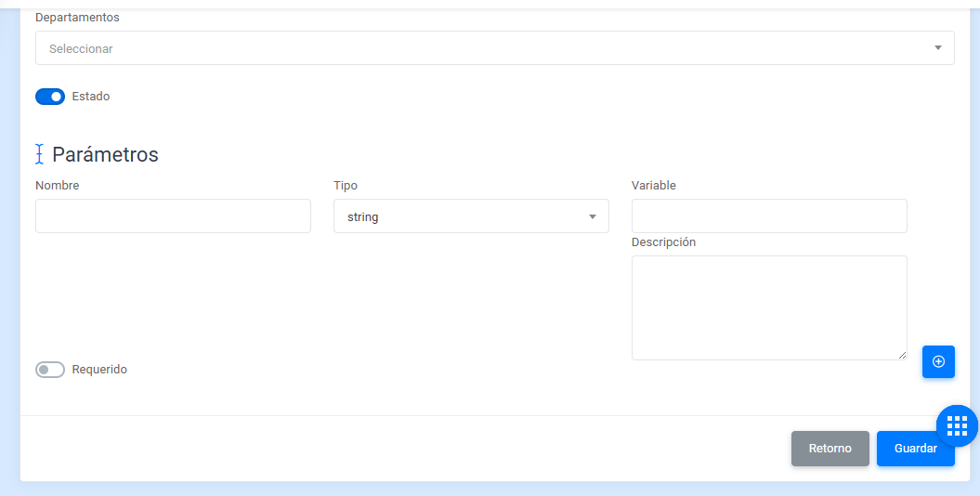This screenshot has width=980, height=496.
Task: Disable the Estado toggle switch
Action: pos(50,97)
